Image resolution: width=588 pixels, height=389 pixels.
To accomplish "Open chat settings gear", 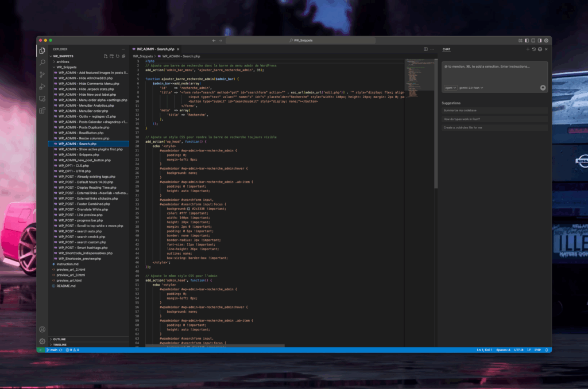I will pos(540,49).
